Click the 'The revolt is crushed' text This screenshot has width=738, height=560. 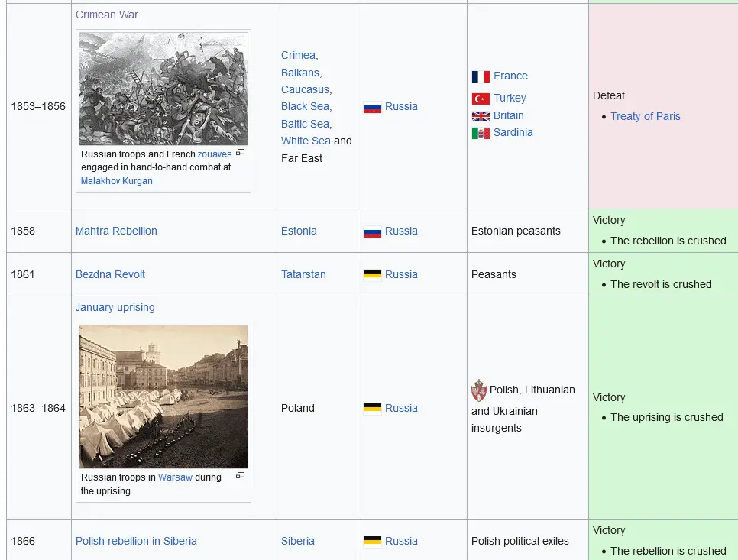tap(661, 284)
